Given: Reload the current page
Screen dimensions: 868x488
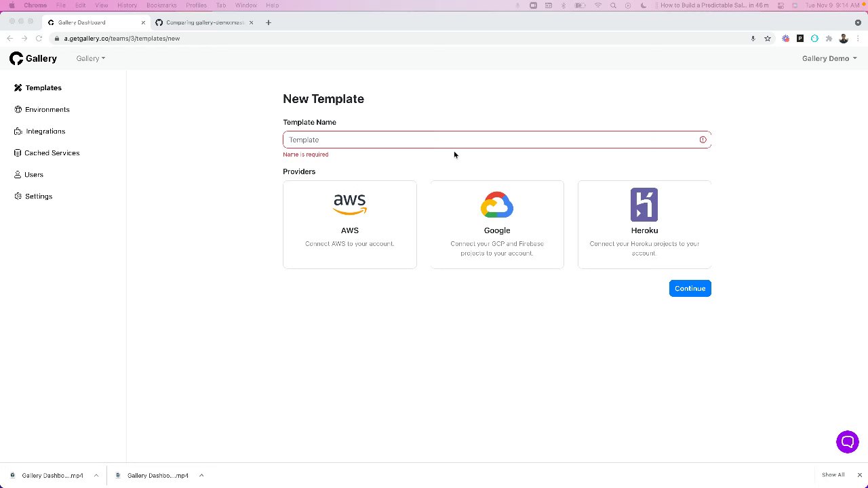Looking at the screenshot, I should click(x=39, y=39).
